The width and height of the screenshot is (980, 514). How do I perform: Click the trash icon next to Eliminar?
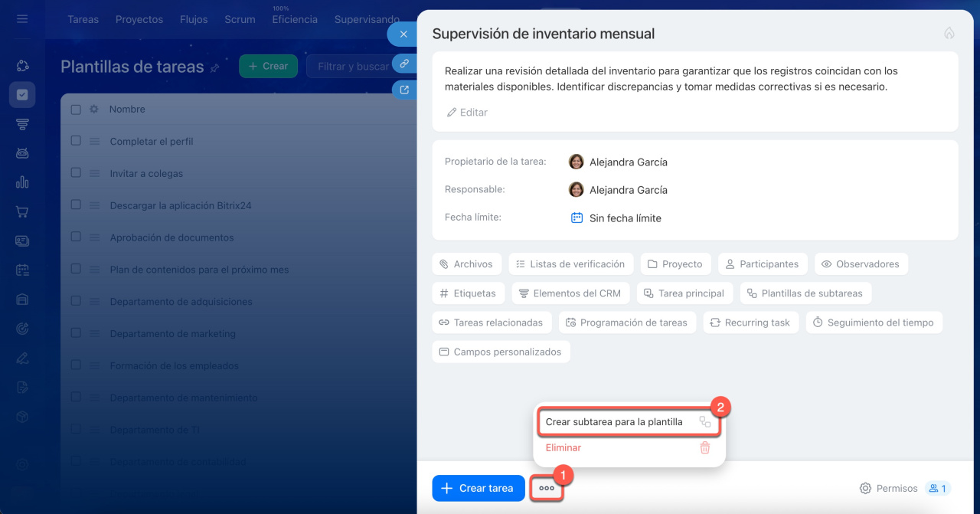(705, 448)
